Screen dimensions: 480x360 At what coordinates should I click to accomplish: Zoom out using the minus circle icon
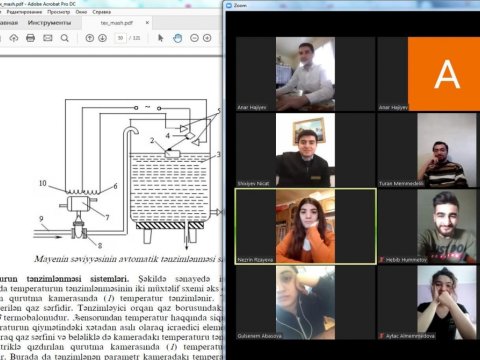[194, 38]
